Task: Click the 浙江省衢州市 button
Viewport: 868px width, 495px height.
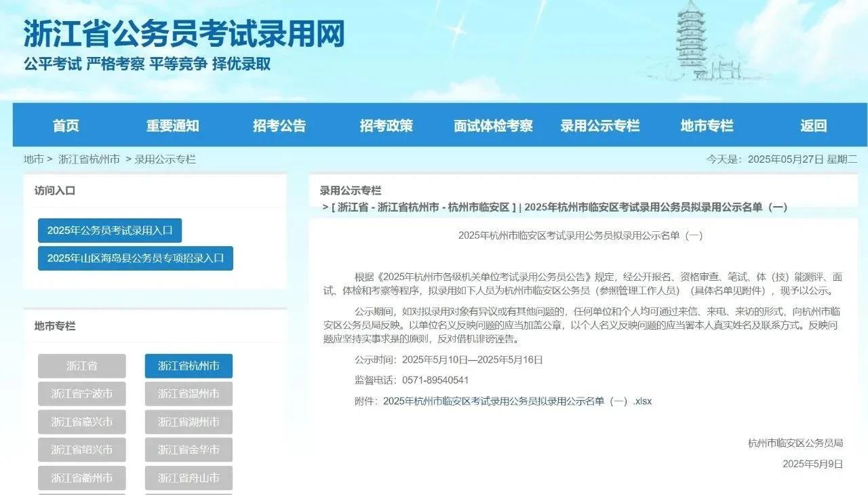Action: pyautogui.click(x=82, y=477)
